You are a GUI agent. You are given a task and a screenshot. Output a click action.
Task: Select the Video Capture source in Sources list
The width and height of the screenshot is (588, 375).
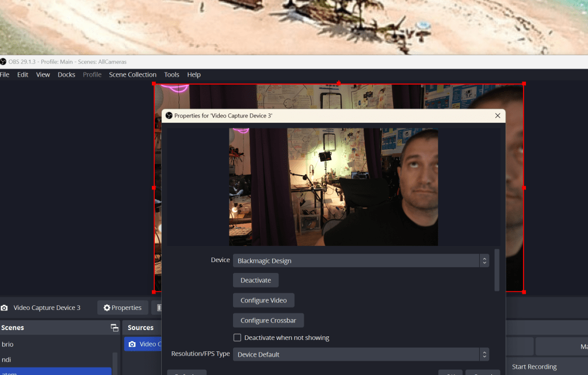(x=143, y=344)
